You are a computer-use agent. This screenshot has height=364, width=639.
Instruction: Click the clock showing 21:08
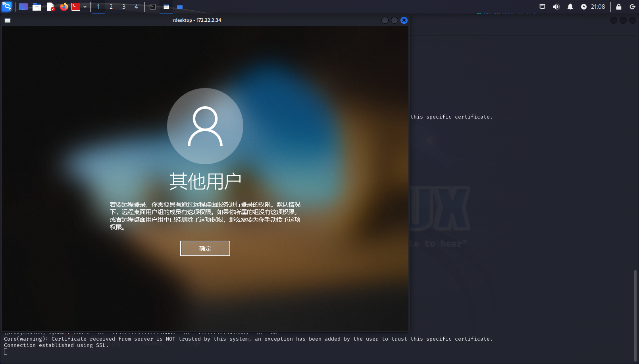tap(597, 6)
